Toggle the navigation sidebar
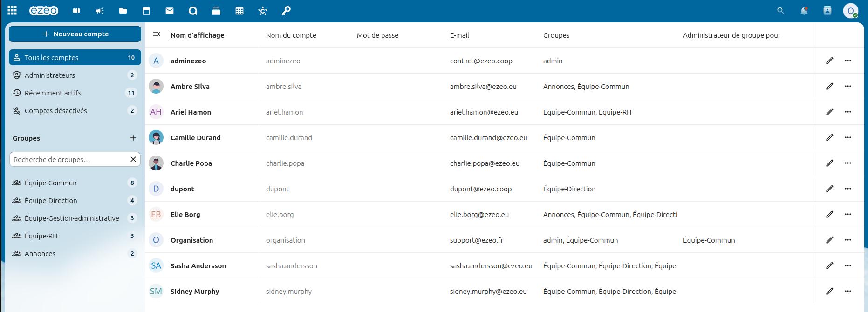 pyautogui.click(x=157, y=34)
